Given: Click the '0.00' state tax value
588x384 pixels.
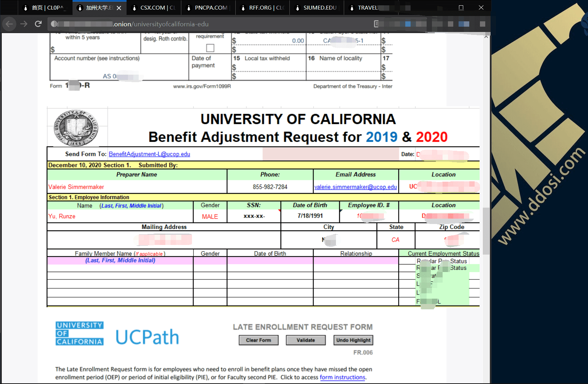Looking at the screenshot, I should pyautogui.click(x=298, y=41).
